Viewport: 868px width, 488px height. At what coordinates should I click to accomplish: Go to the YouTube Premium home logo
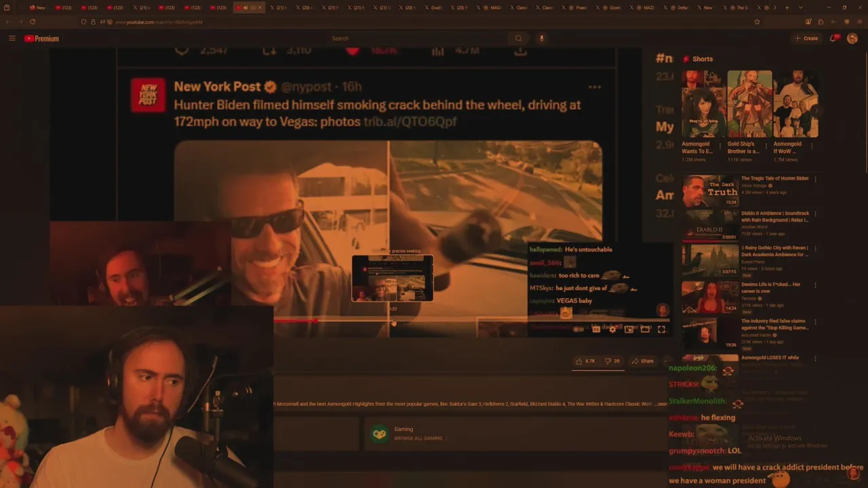point(41,39)
